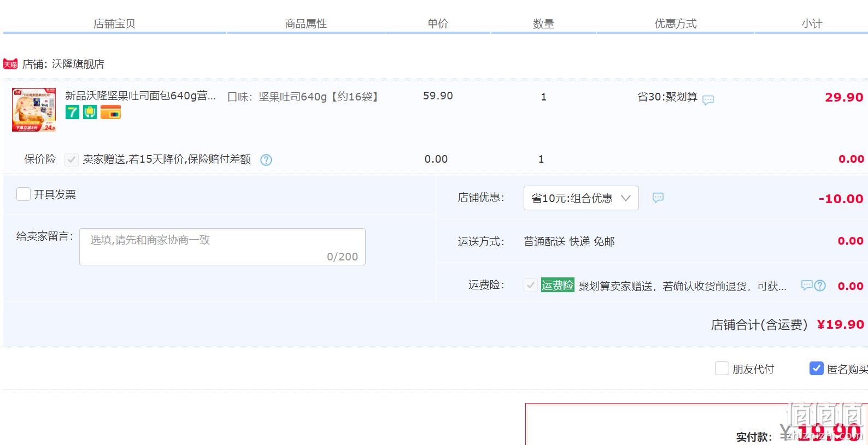Click the green 7-day return badge icon
Image resolution: width=868 pixels, height=445 pixels.
pos(72,112)
